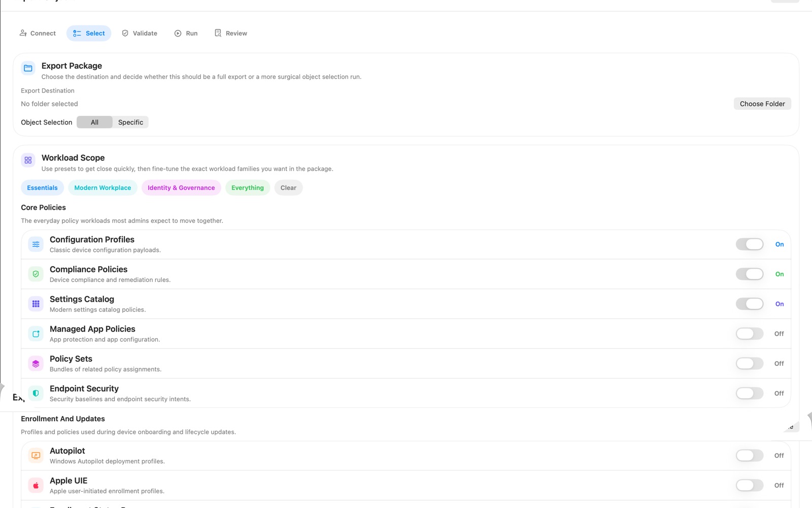
Task: Switch Object Selection to Specific
Action: tap(130, 122)
